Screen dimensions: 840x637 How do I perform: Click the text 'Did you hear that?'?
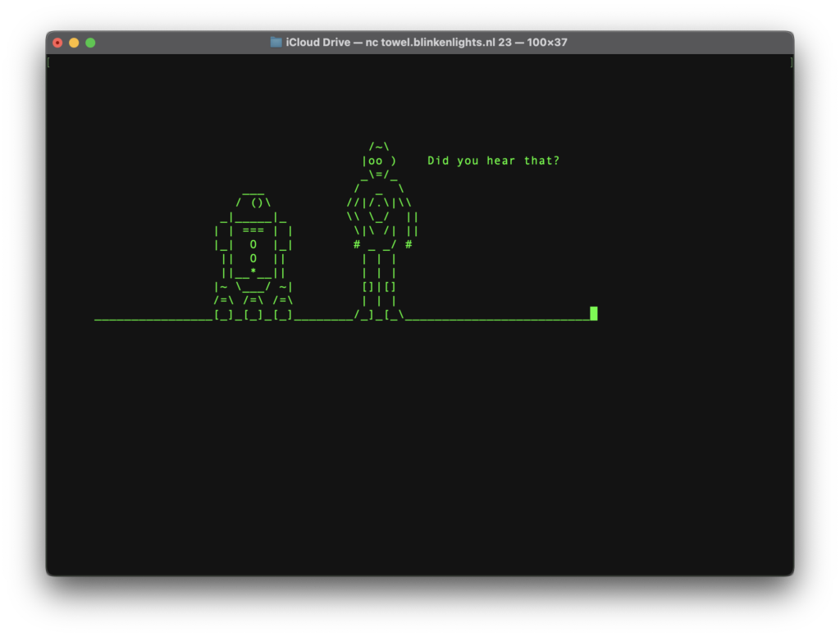[x=493, y=161]
